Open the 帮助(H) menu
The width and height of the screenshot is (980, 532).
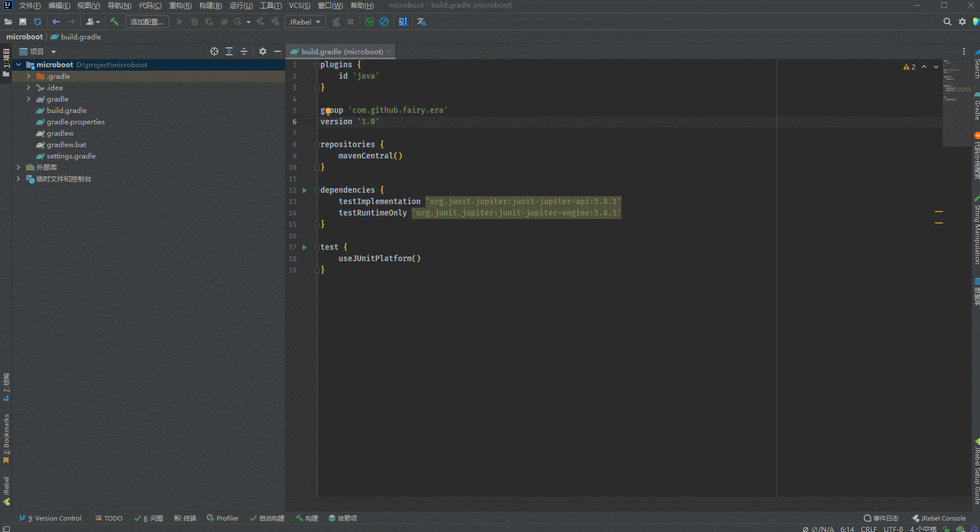tap(362, 6)
